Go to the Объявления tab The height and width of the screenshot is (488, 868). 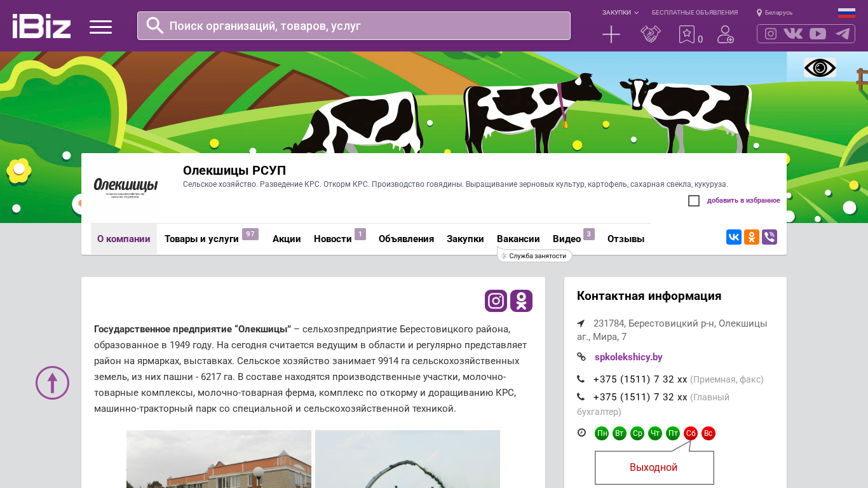pos(406,239)
